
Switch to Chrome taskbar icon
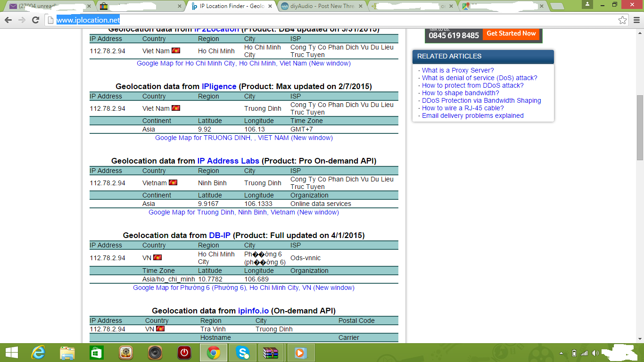pyautogui.click(x=213, y=353)
